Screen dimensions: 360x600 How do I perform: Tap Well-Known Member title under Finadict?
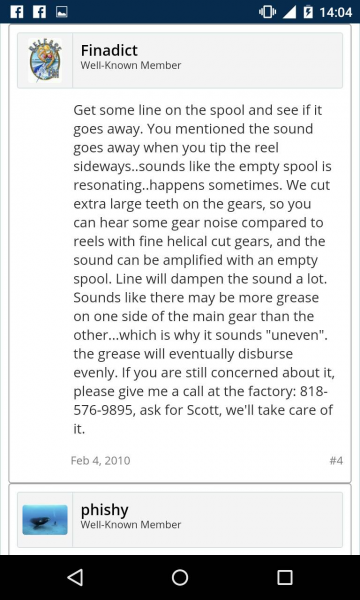coord(130,65)
